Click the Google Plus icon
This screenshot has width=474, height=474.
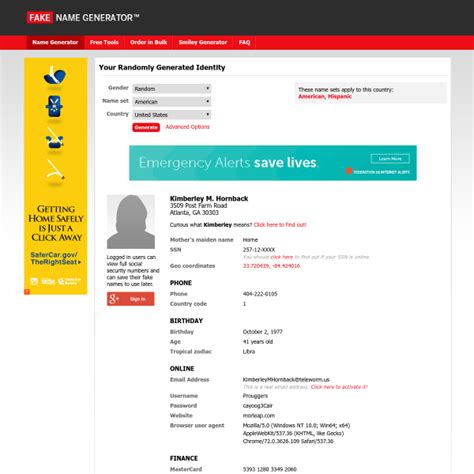point(114,299)
